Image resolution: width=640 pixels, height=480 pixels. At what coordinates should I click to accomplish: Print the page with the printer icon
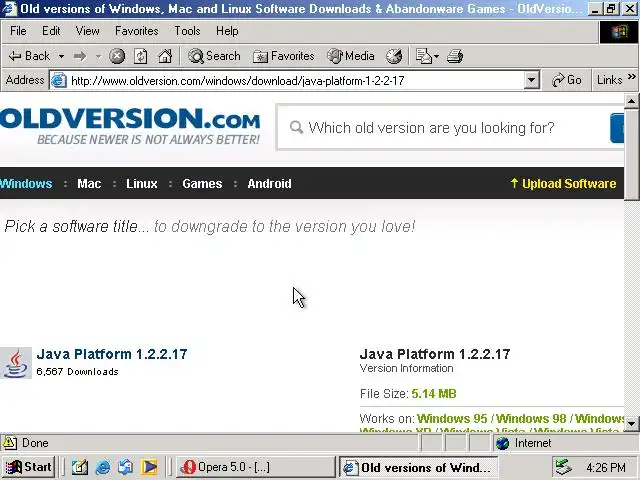pos(455,56)
